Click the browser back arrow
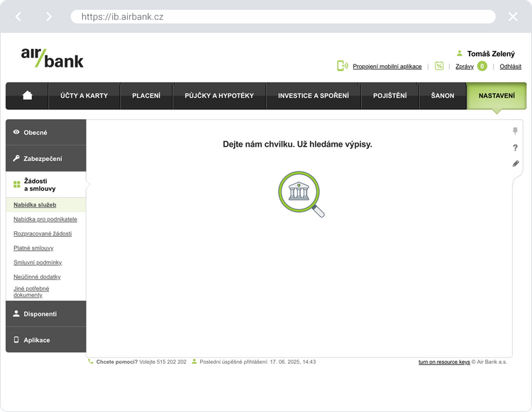532x412 pixels. tap(18, 16)
